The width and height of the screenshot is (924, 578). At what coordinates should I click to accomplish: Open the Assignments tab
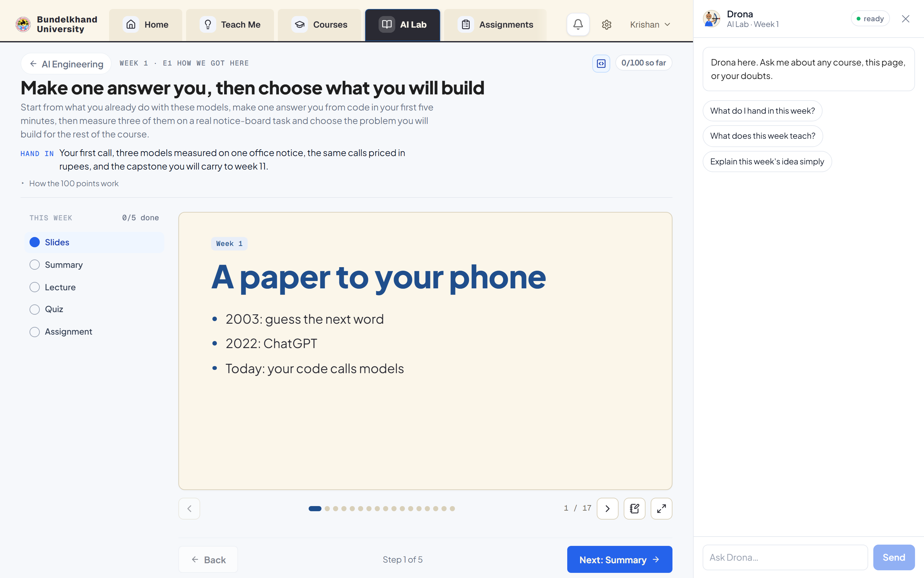point(495,25)
